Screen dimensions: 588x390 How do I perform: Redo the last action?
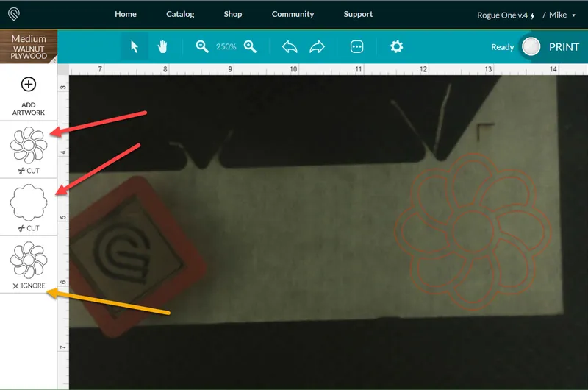pyautogui.click(x=317, y=47)
